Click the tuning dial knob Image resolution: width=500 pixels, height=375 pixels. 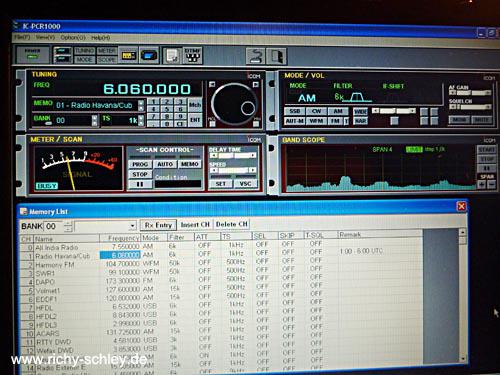[234, 104]
